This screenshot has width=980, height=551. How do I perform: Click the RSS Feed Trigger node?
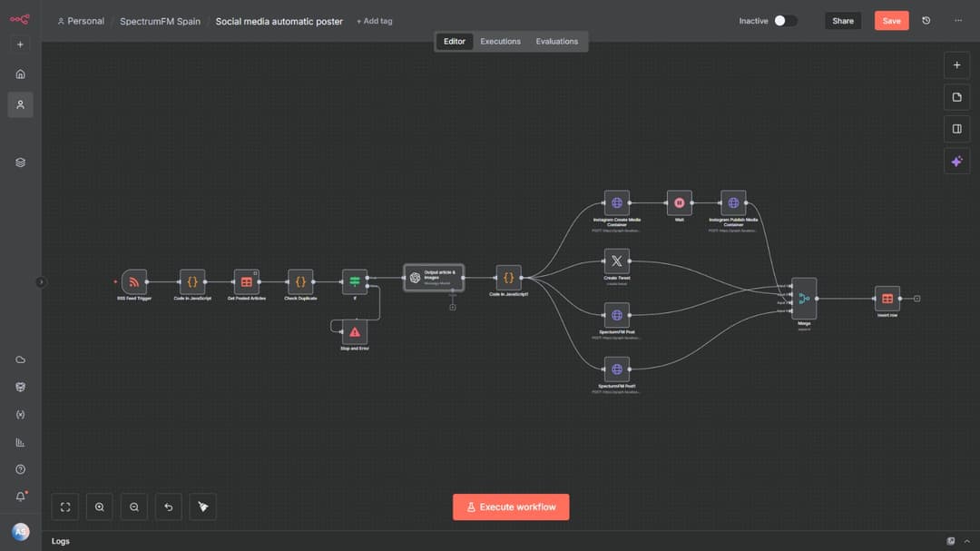coord(134,281)
